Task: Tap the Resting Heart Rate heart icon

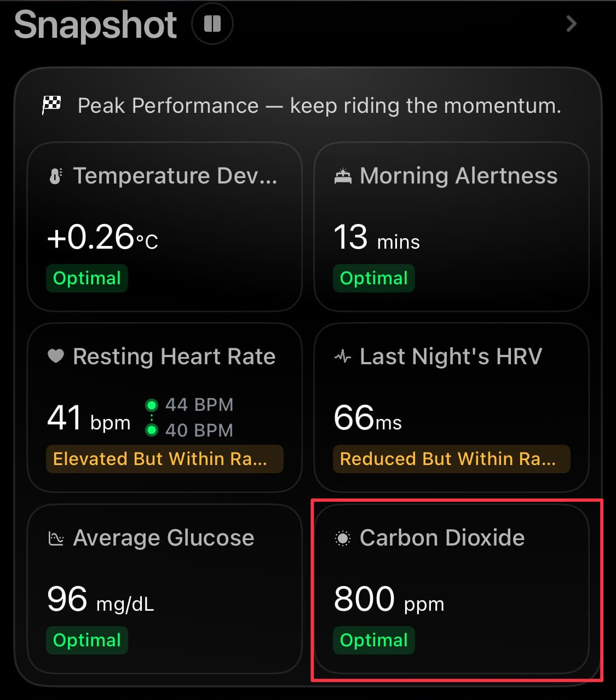Action: point(56,357)
